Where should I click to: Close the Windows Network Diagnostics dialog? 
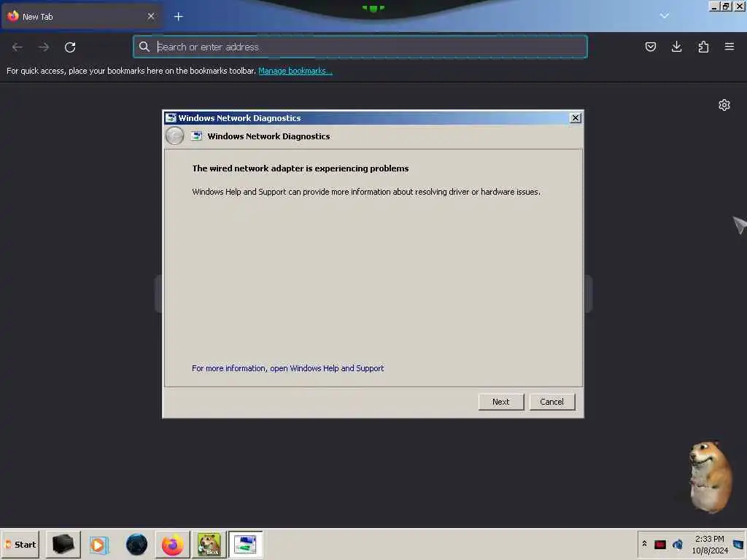tap(575, 117)
